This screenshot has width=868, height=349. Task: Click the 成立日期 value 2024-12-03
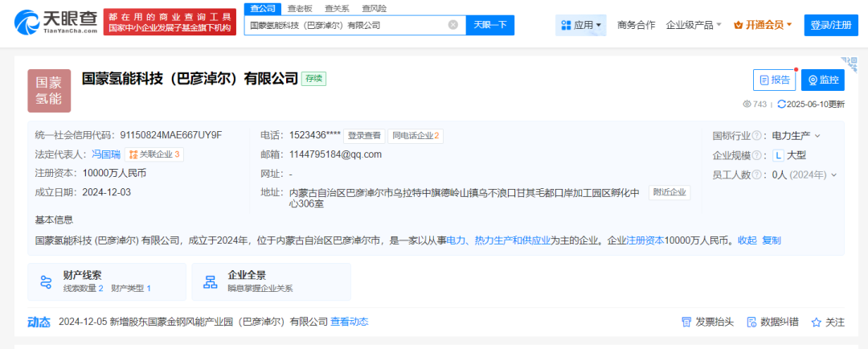[x=106, y=192]
